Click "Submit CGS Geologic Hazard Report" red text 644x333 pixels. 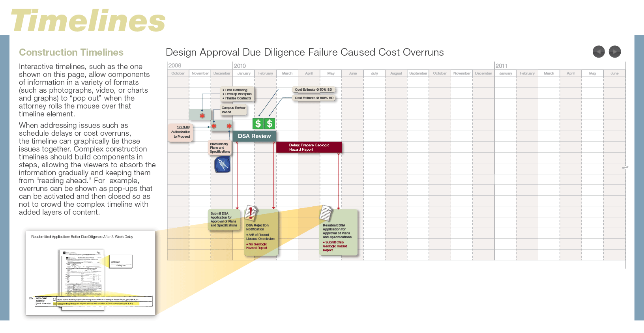335,246
